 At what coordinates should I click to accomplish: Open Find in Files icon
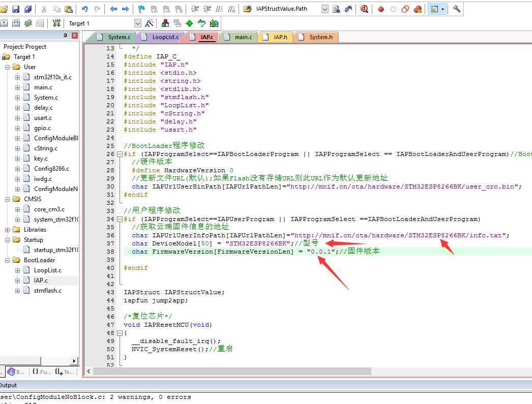coord(248,9)
